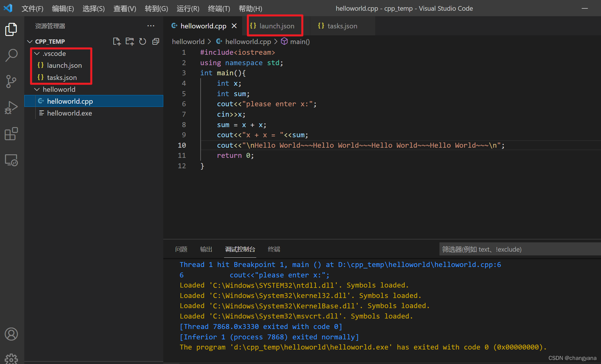
Task: Select helloworld.cpp in the file tree
Action: pos(94,101)
